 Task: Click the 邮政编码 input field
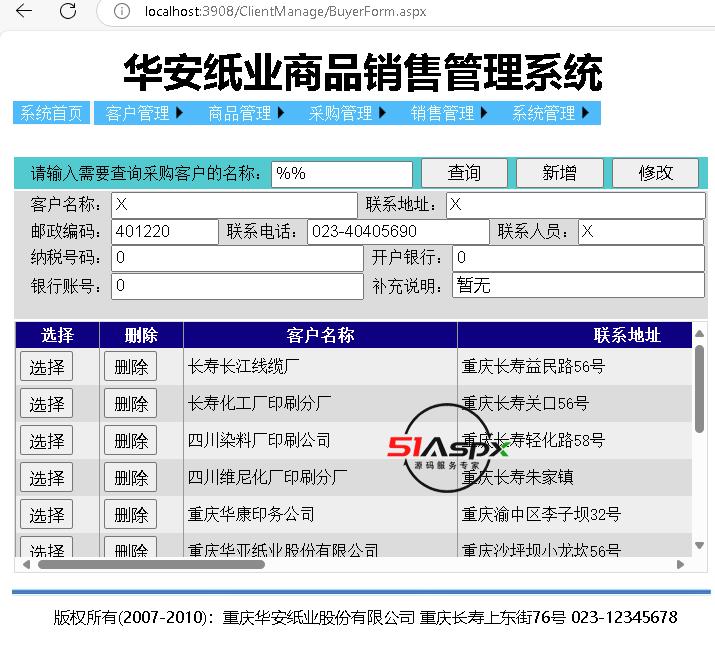point(164,232)
